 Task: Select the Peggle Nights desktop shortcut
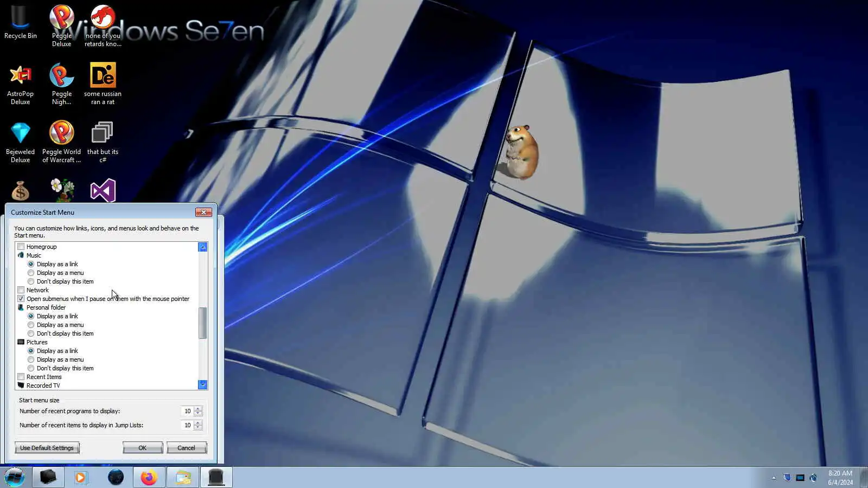point(61,84)
